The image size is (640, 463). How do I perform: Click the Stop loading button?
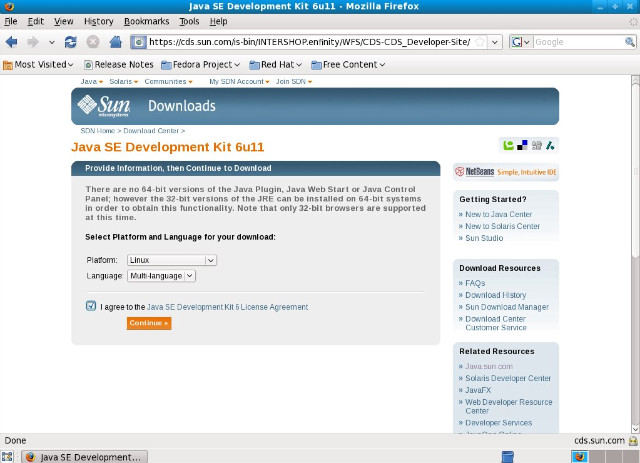click(x=93, y=42)
